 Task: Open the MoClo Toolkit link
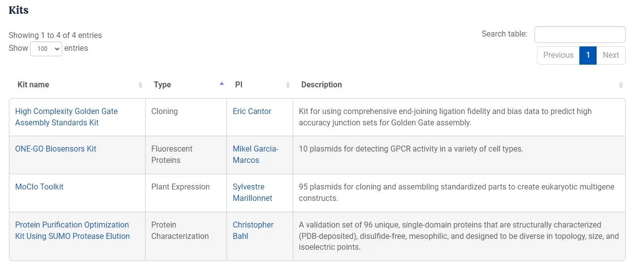(x=39, y=187)
